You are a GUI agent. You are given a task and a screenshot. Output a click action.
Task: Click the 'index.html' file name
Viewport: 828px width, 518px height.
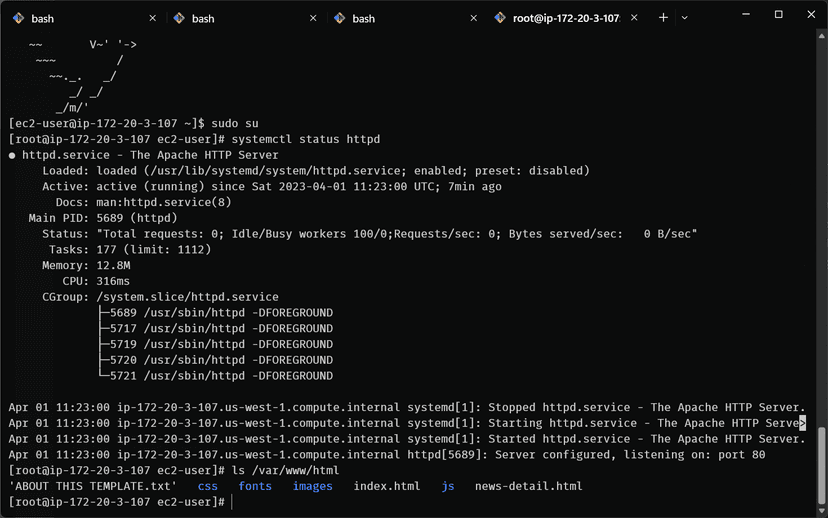[x=387, y=486]
